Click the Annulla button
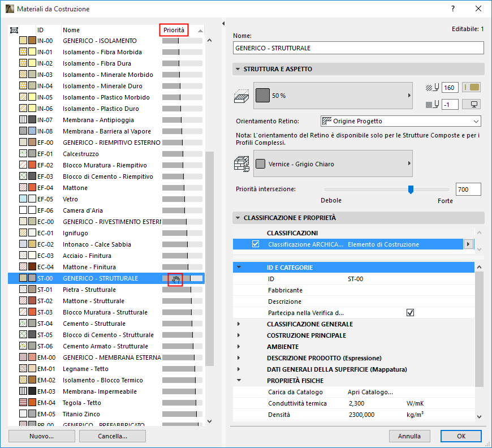The image size is (492, 448). coord(409,436)
